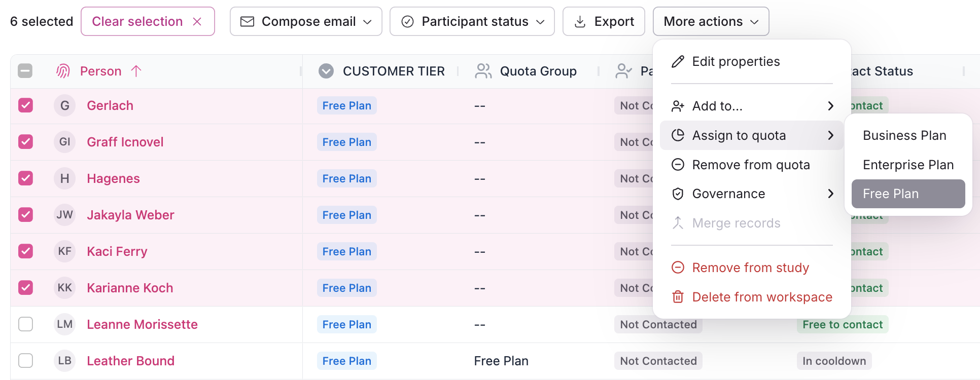Open Jakayla Weber's profile link
The image size is (980, 380).
tap(130, 215)
